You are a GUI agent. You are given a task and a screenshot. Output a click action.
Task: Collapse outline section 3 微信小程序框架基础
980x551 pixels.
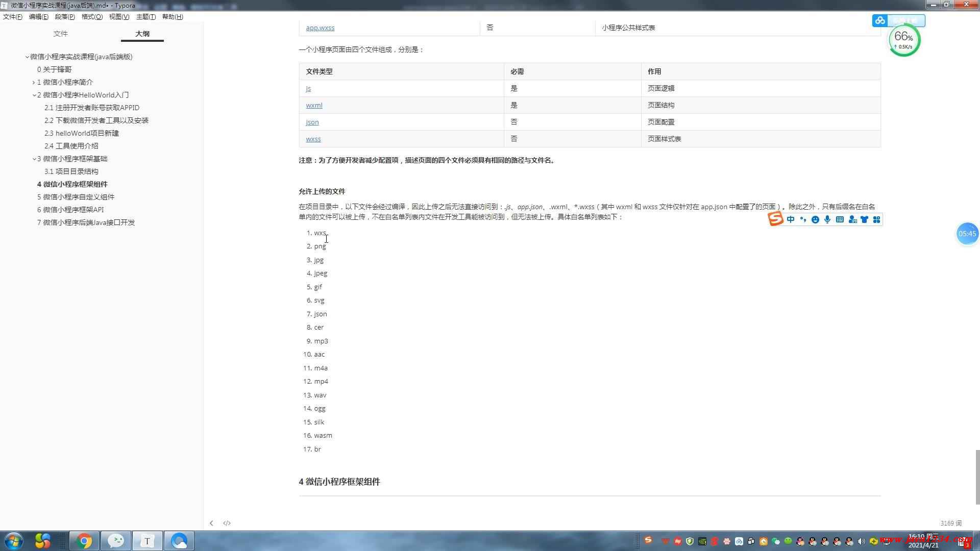[34, 159]
